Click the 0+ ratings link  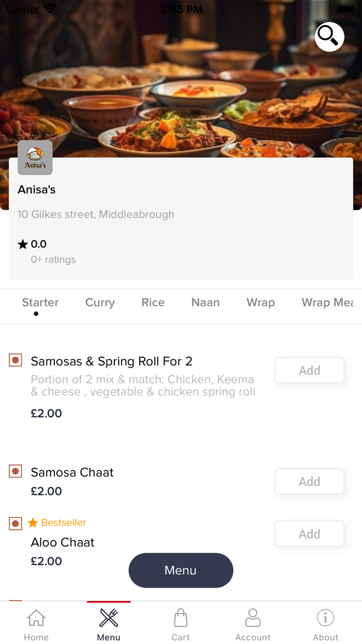tap(53, 259)
